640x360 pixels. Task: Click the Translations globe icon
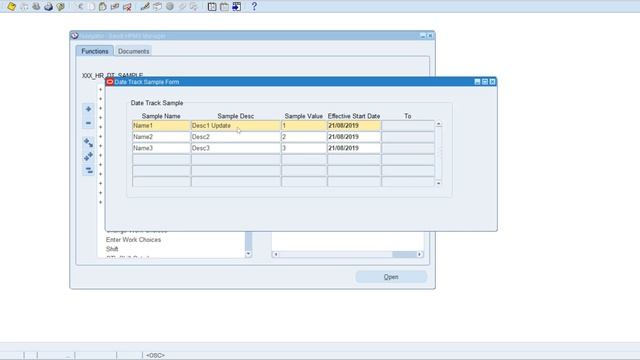point(170,7)
